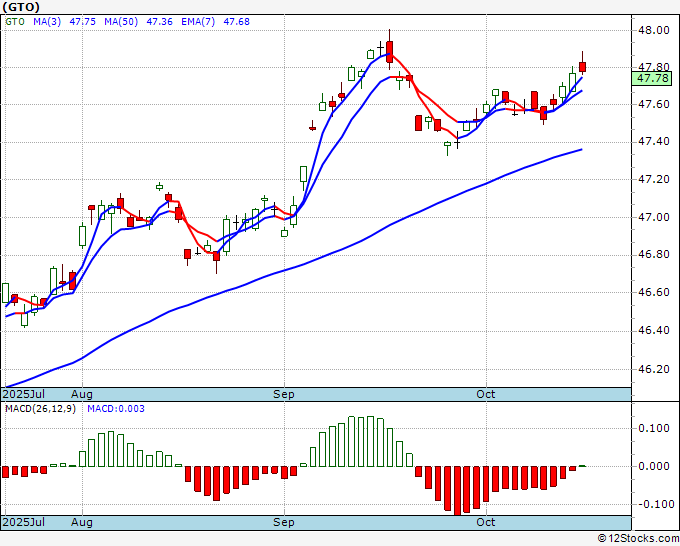
Task: Click the (GTO) chart title
Action: coord(21,7)
